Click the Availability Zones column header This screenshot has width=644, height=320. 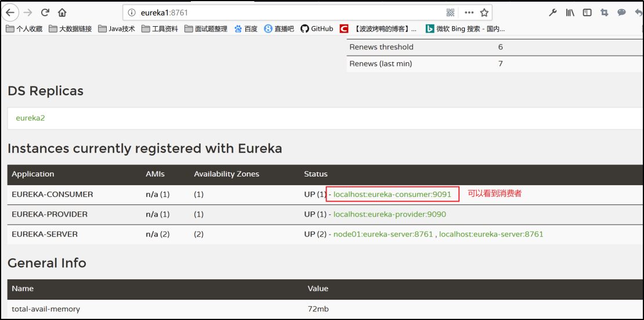(x=227, y=174)
